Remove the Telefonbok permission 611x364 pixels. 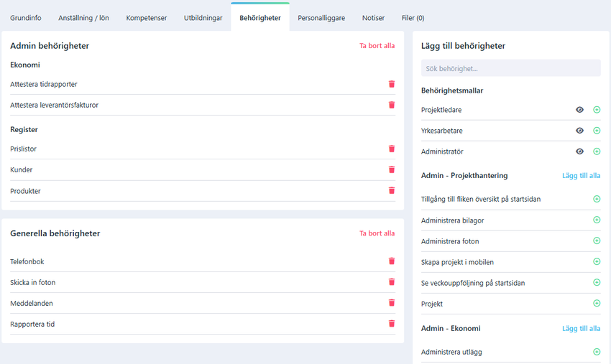[392, 261]
